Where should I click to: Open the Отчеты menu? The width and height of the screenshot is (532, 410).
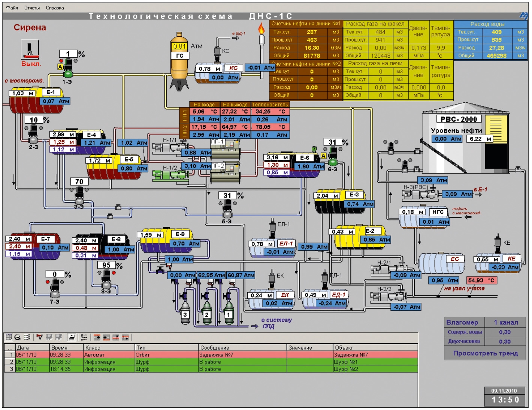coord(32,7)
